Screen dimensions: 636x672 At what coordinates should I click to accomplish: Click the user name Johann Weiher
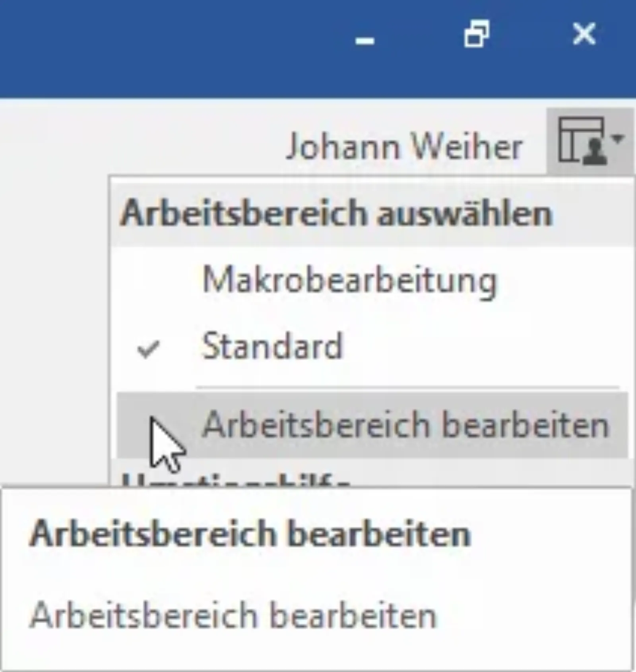404,147
